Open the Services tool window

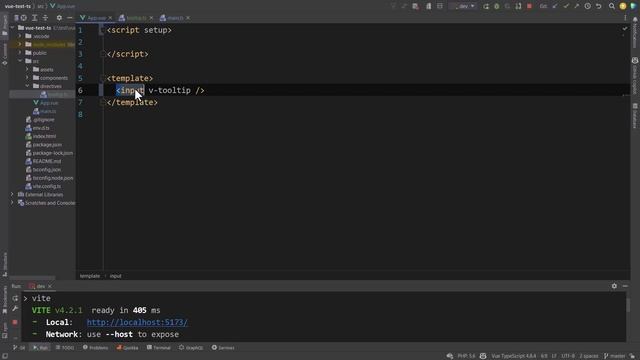tap(223, 348)
